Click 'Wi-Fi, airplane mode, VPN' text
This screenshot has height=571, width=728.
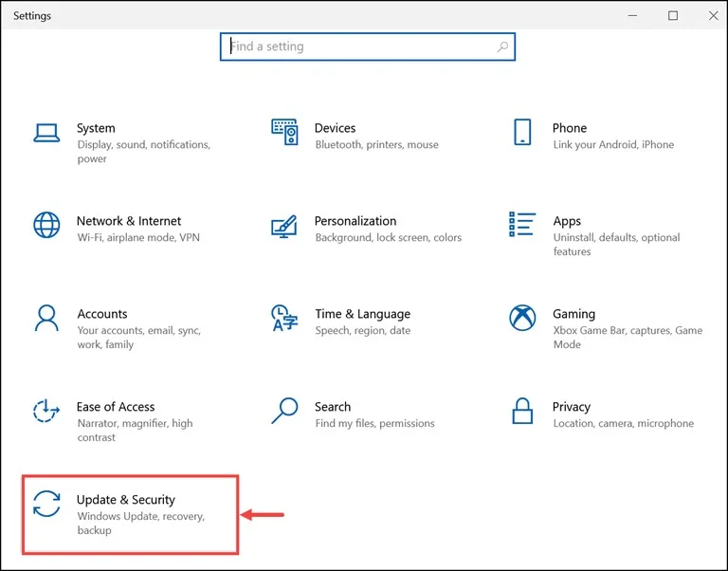click(138, 238)
